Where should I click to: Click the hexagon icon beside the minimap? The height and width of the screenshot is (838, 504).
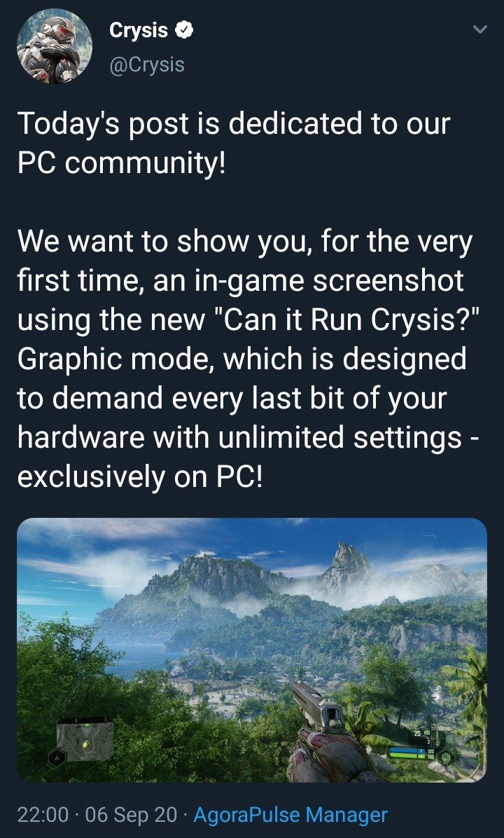57,758
